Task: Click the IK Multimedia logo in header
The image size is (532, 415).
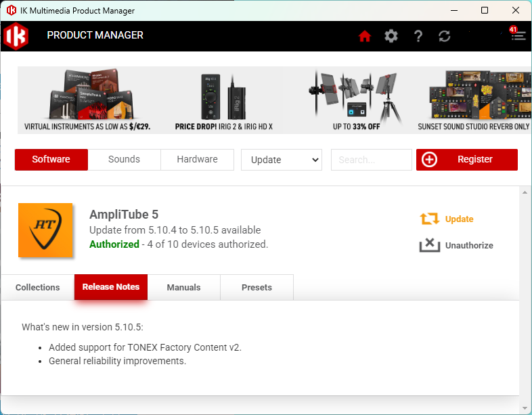Action: [16, 36]
